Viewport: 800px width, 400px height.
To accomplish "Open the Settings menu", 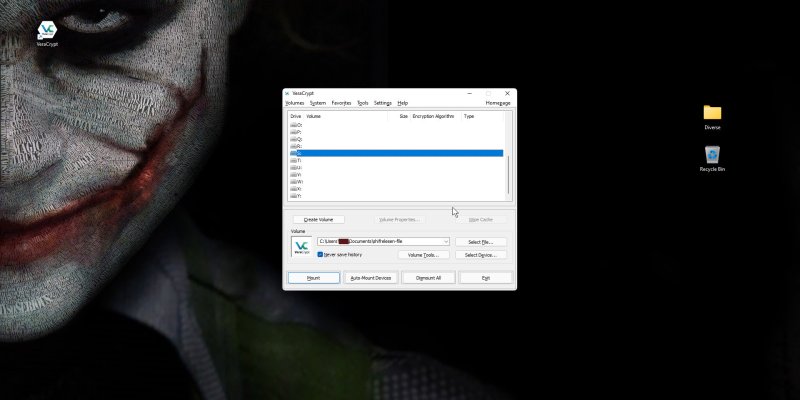I will [383, 103].
